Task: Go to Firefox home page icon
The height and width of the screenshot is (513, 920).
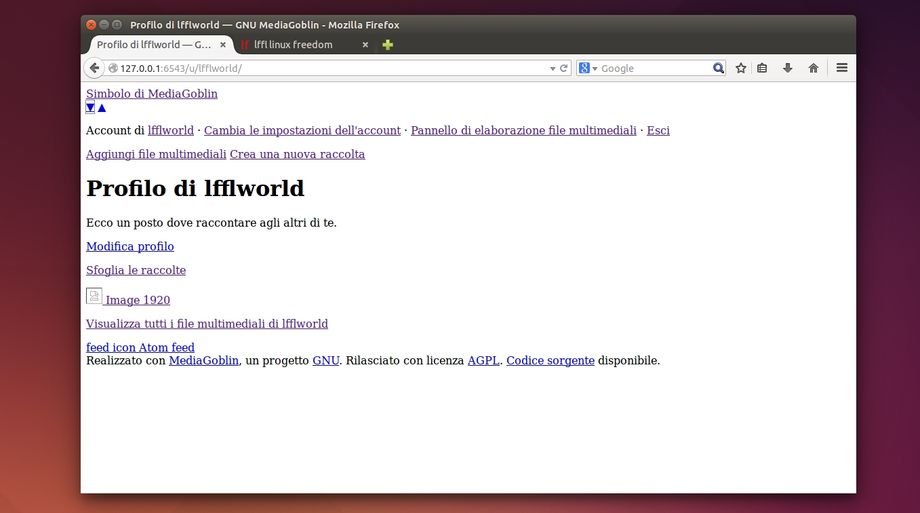Action: click(813, 68)
